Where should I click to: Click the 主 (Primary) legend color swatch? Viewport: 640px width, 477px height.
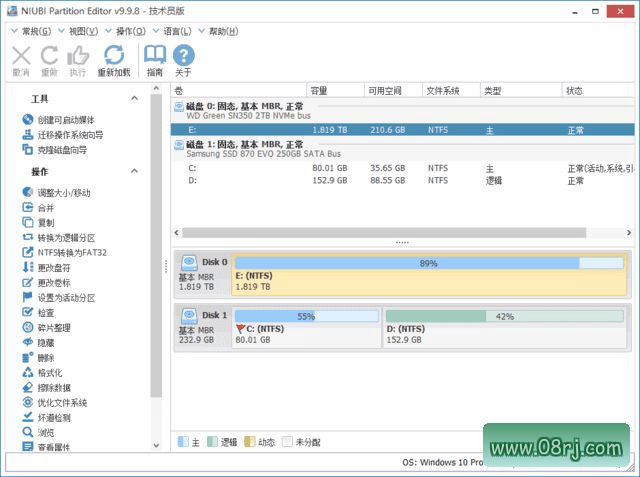[x=183, y=442]
